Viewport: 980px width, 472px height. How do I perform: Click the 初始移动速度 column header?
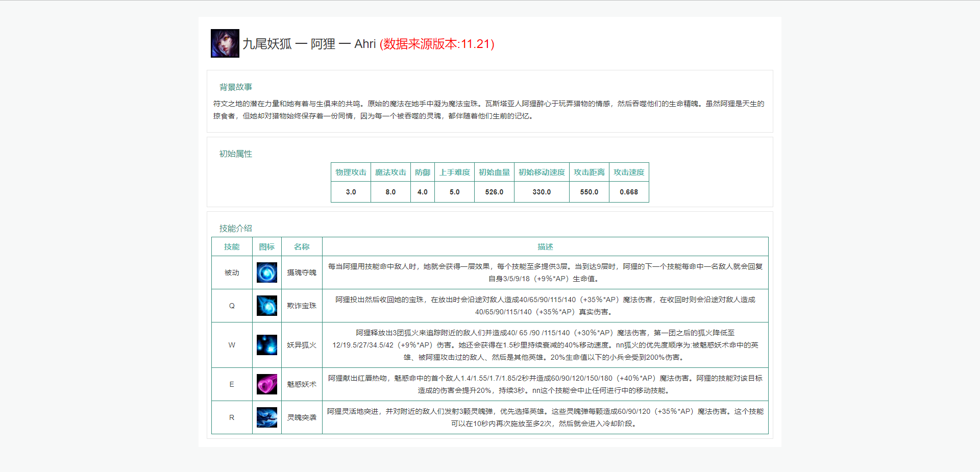pos(542,172)
